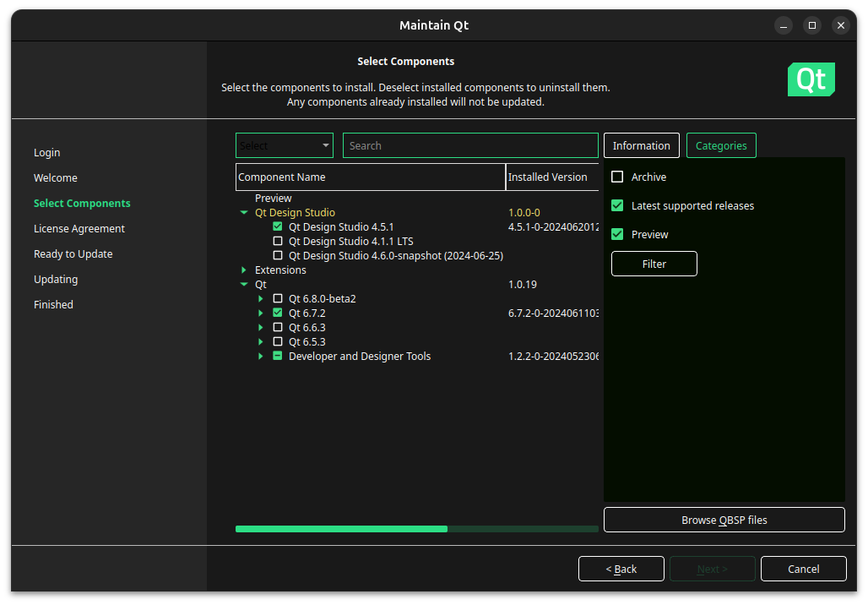Expand Developer and Designer Tools node
Screen dimensions: 868x605
coord(260,357)
